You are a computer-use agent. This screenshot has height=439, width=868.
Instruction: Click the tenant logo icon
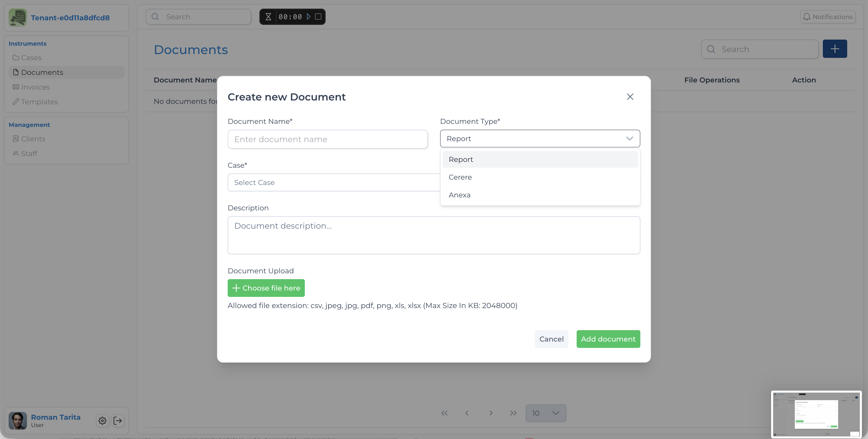18,18
